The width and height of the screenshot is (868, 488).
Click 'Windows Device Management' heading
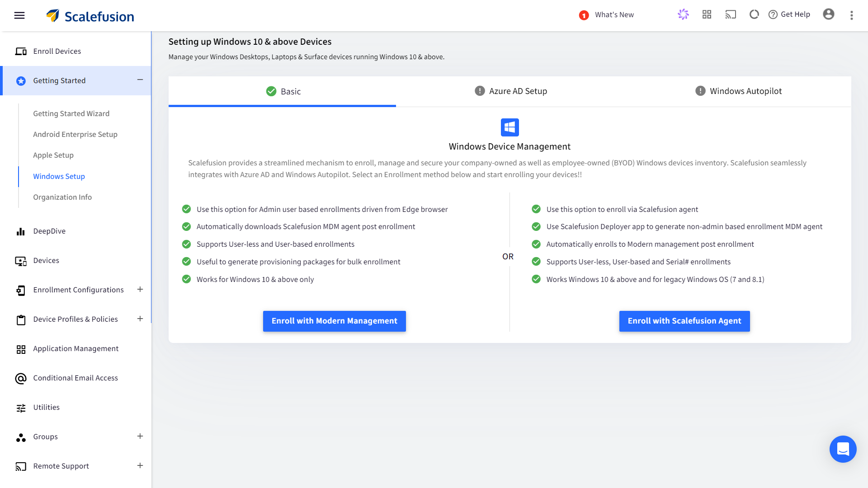click(509, 146)
